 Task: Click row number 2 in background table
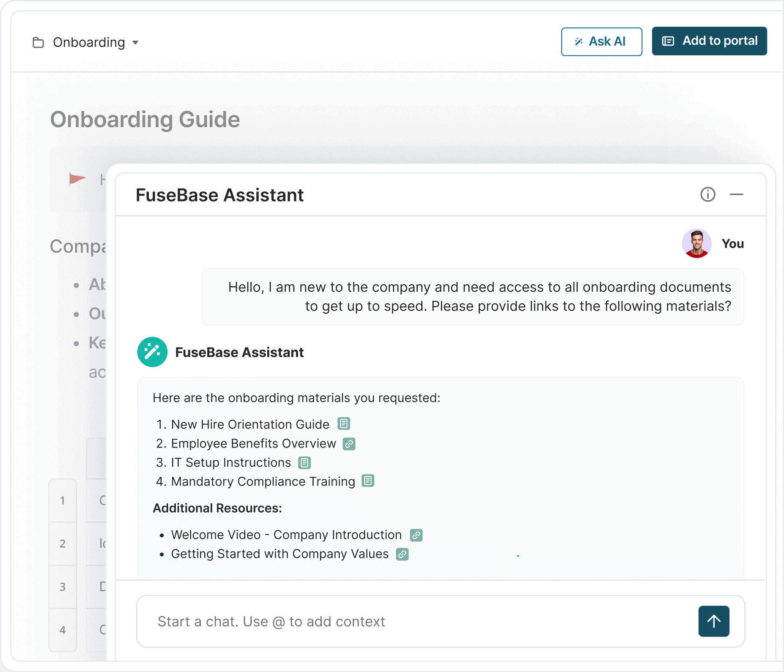point(63,544)
